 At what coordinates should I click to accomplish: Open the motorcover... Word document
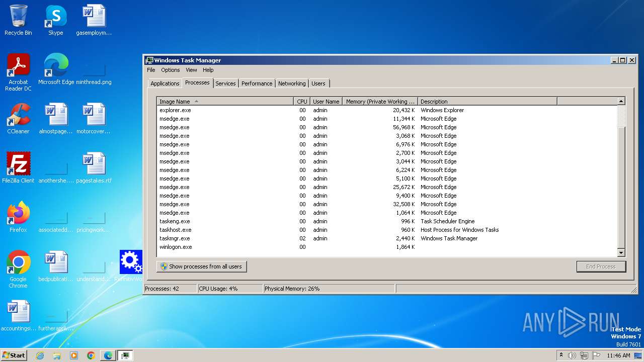pyautogui.click(x=94, y=118)
